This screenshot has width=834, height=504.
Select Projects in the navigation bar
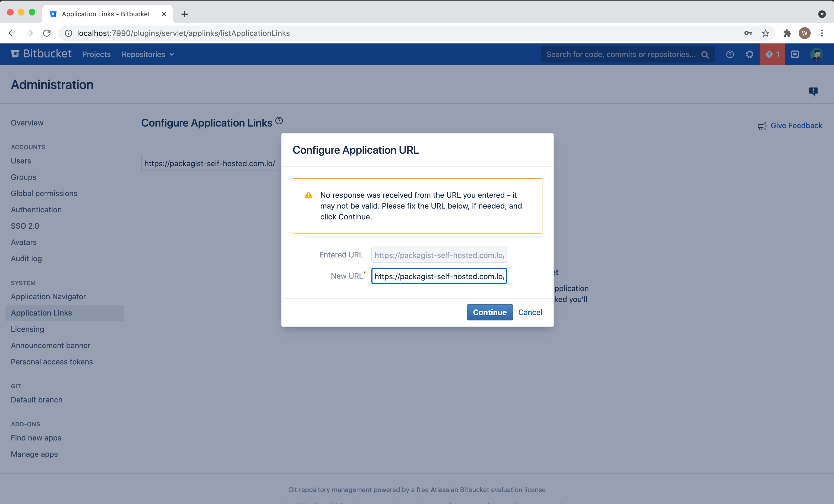point(96,54)
